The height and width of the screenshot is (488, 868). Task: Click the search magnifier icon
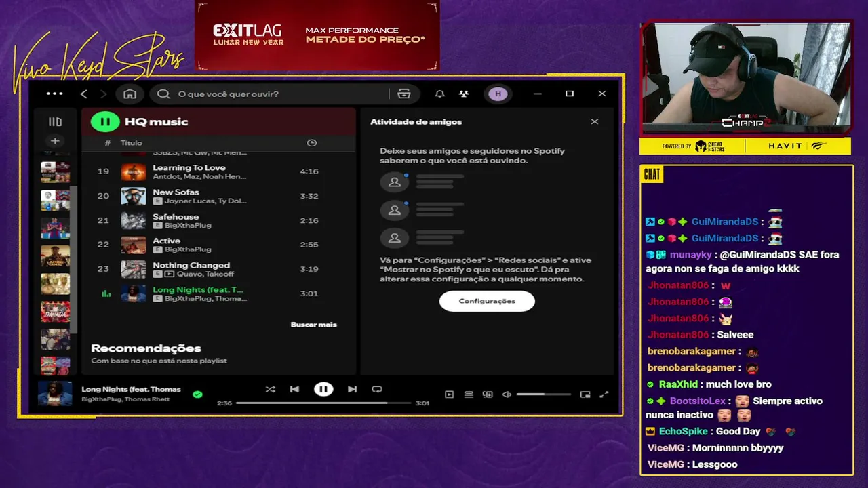coord(163,94)
